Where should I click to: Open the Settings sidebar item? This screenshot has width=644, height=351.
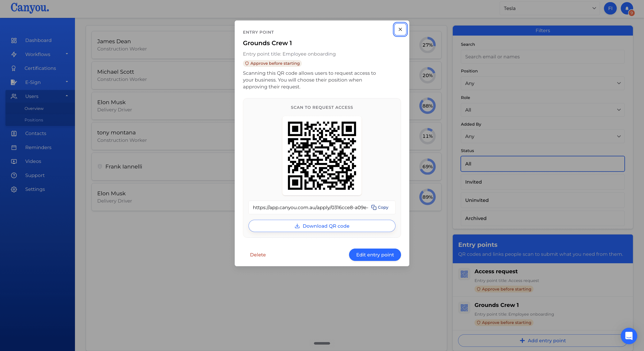coord(35,189)
